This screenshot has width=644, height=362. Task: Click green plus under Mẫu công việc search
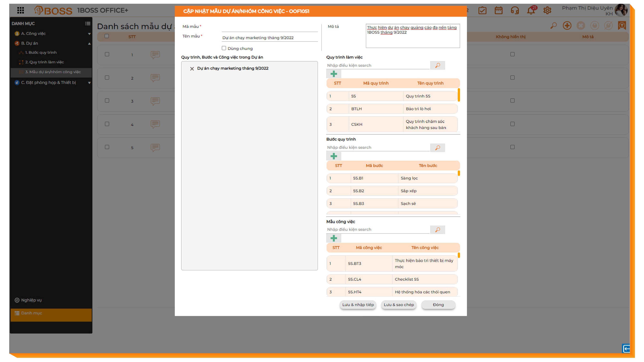click(x=334, y=238)
